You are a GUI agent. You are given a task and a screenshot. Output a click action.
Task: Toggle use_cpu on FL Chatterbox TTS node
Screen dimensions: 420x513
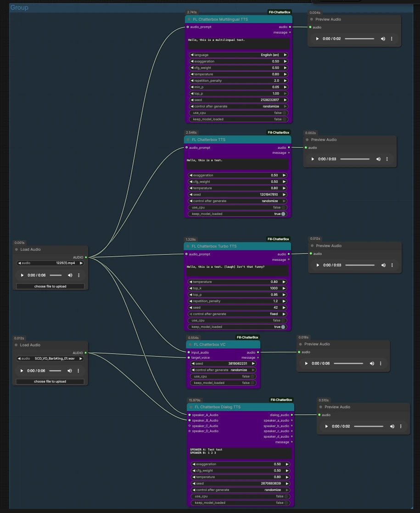tap(237, 208)
